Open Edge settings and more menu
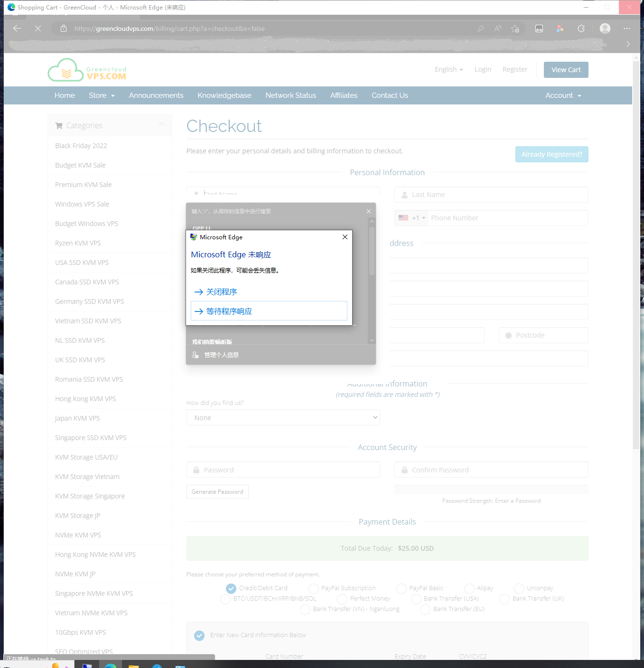 627,28
